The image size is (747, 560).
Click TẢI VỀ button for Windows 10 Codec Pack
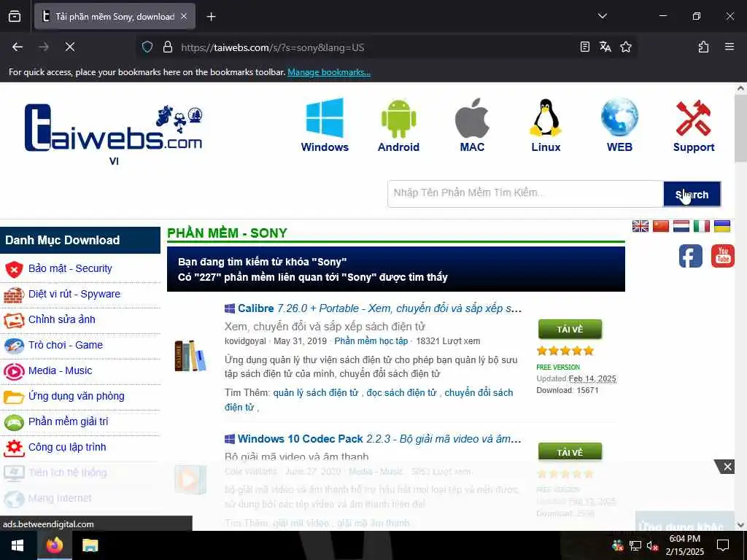[x=570, y=452]
